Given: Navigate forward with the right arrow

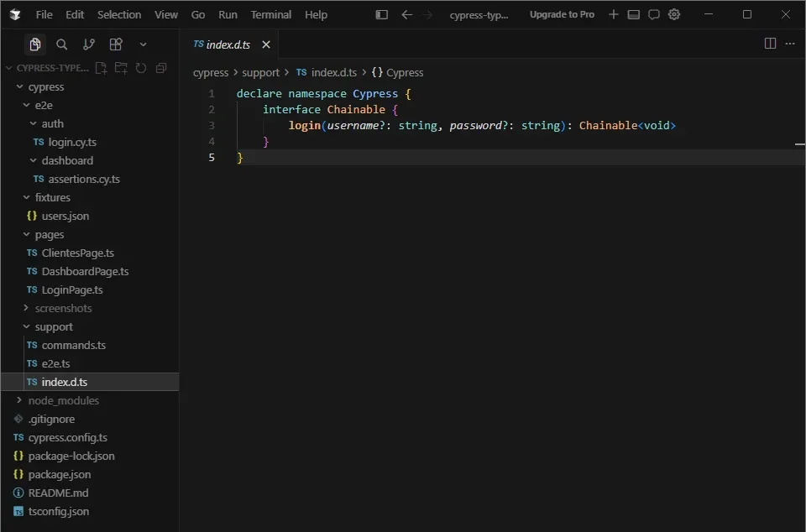Looking at the screenshot, I should 427,15.
